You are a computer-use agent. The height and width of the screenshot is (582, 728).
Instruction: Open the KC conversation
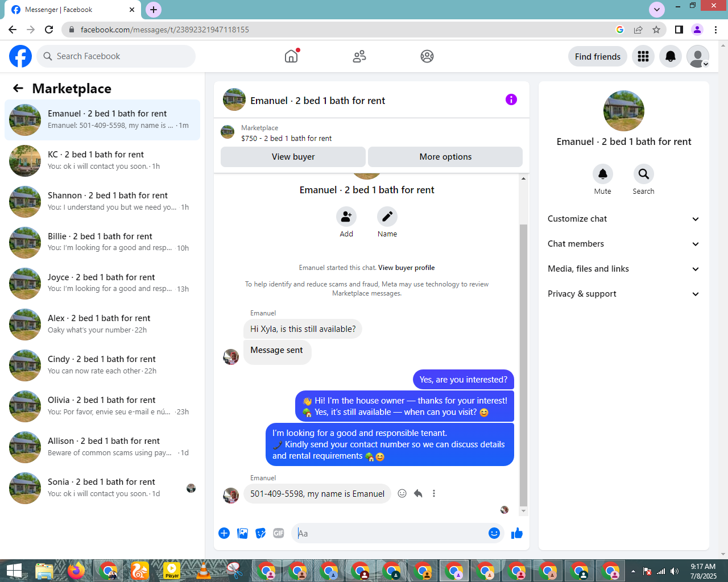coord(102,160)
